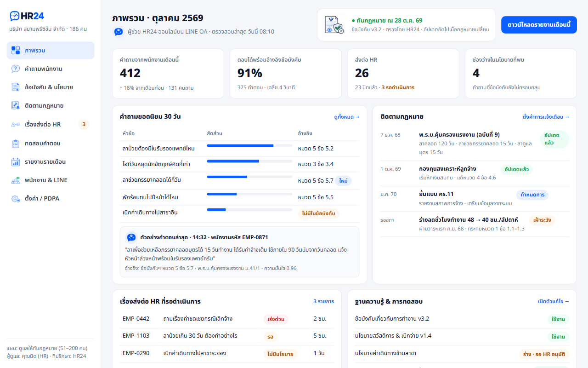Click the ติดตามกฎหมาย sidebar icon
588x368 pixels.
tap(16, 105)
